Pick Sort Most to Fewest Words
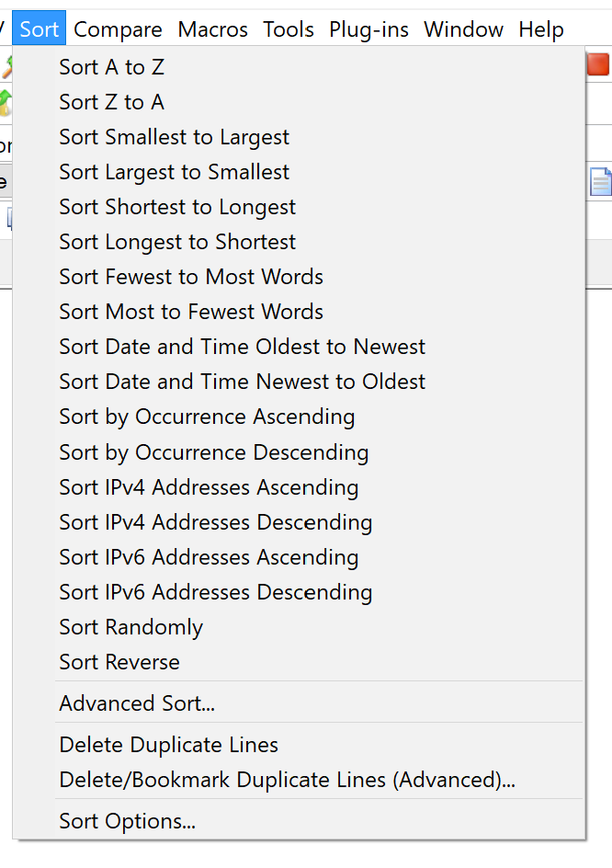Screen dimensions: 612x868 pos(299,312)
